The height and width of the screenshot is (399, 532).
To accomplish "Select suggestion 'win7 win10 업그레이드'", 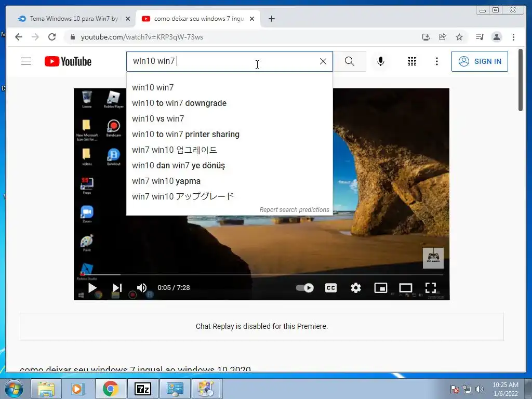I will [229, 150].
